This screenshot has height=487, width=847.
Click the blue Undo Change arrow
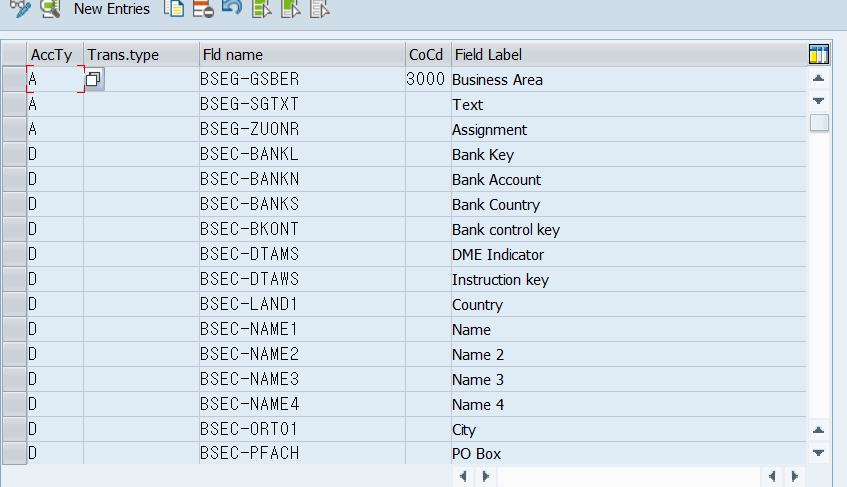click(x=232, y=8)
